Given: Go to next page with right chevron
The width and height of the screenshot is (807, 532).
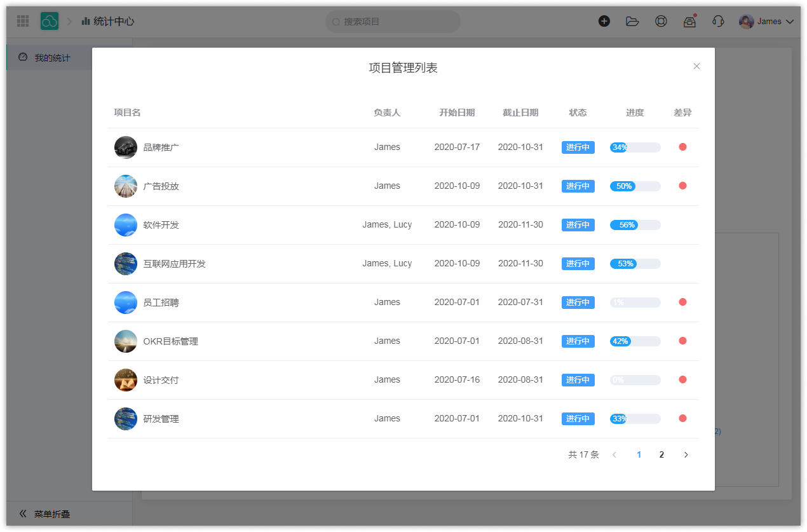Looking at the screenshot, I should tap(686, 454).
